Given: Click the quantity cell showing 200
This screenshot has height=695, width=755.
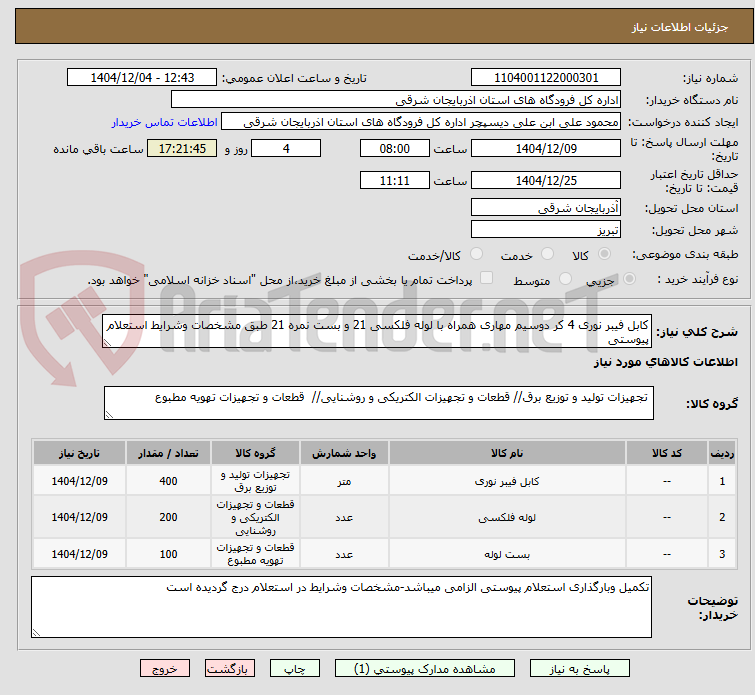Looking at the screenshot, I should pos(168,517).
